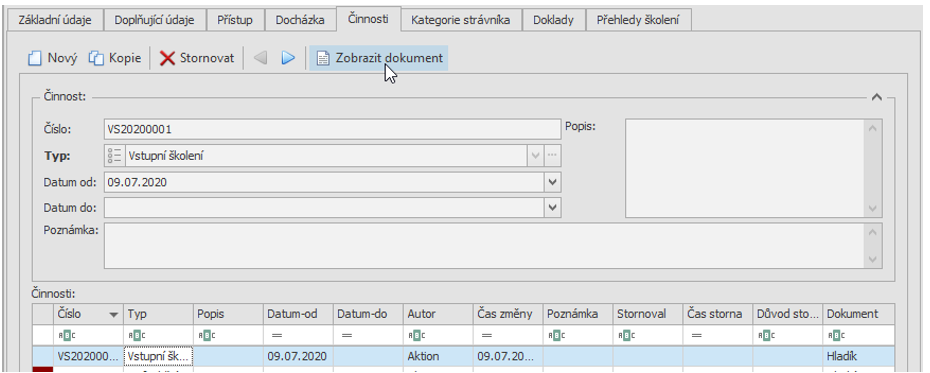Screen dimensions: 930x373
Task: Open the Typ dropdown arrow
Action: click(536, 155)
